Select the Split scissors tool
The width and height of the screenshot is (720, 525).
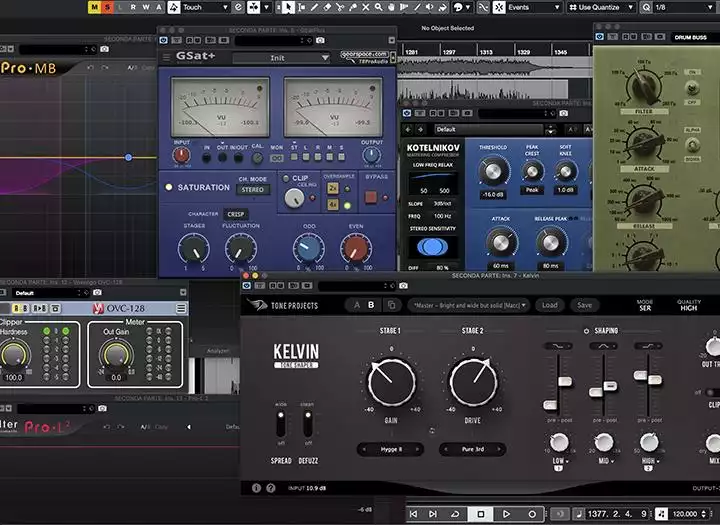[340, 7]
